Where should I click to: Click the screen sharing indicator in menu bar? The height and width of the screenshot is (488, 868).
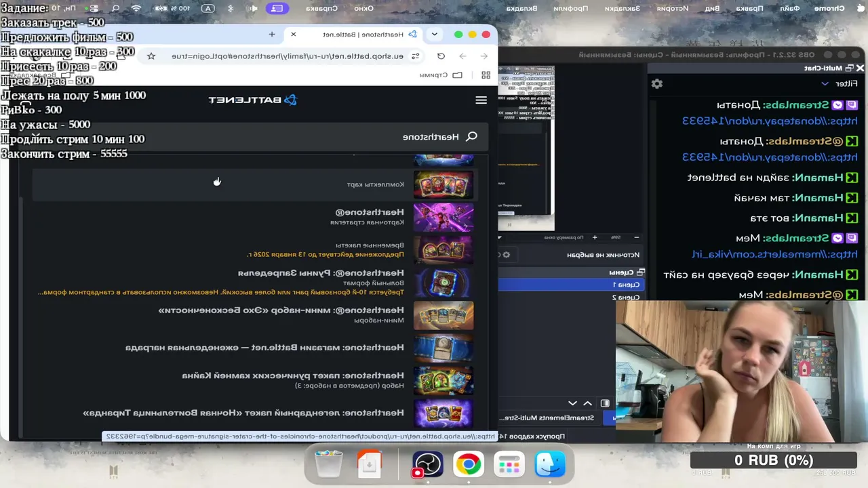point(277,8)
